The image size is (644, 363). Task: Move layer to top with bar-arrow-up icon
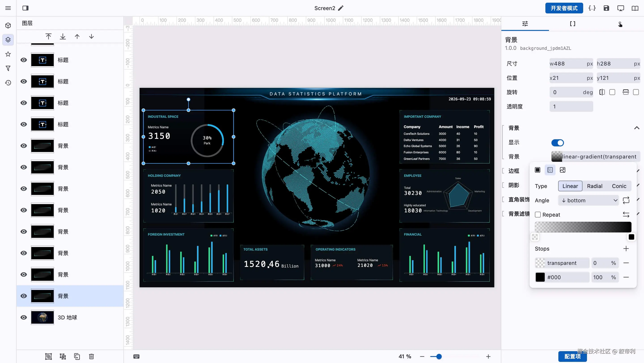pyautogui.click(x=49, y=36)
